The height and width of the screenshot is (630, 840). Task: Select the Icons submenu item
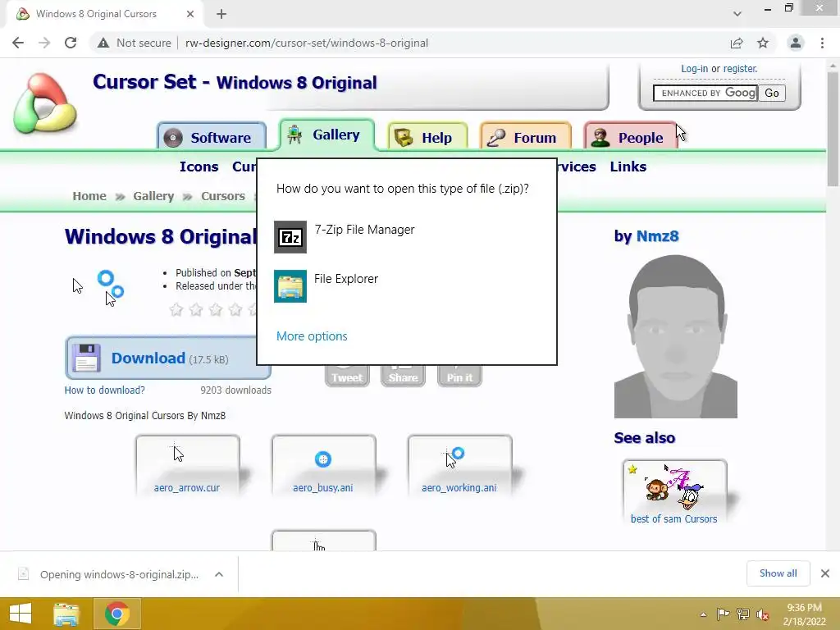tap(199, 167)
